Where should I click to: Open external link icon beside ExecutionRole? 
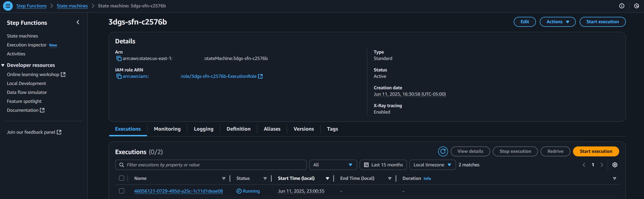(260, 76)
